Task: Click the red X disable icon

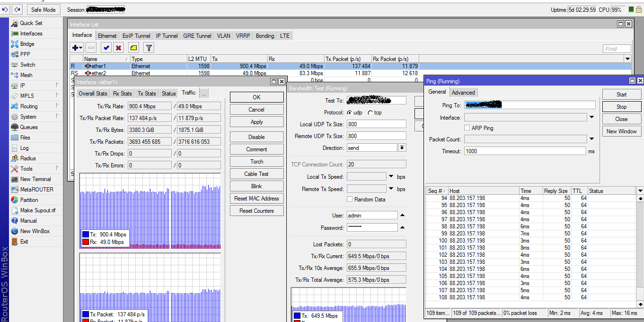Action: click(x=118, y=48)
